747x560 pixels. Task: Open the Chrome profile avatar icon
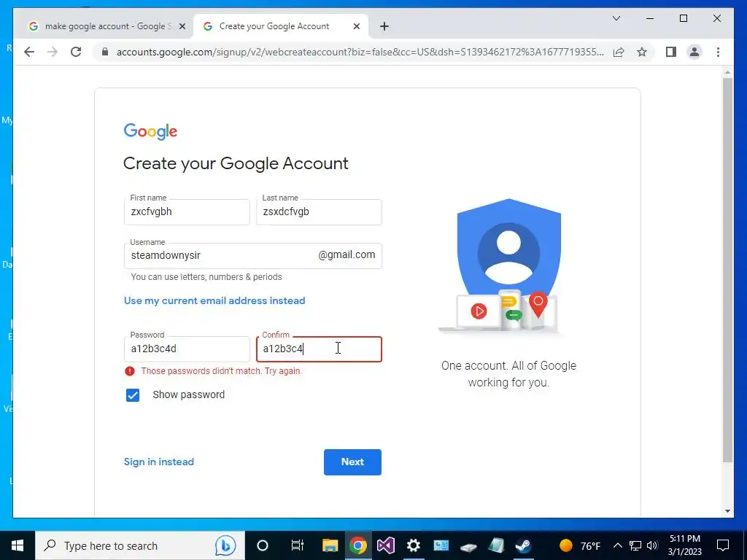(694, 52)
